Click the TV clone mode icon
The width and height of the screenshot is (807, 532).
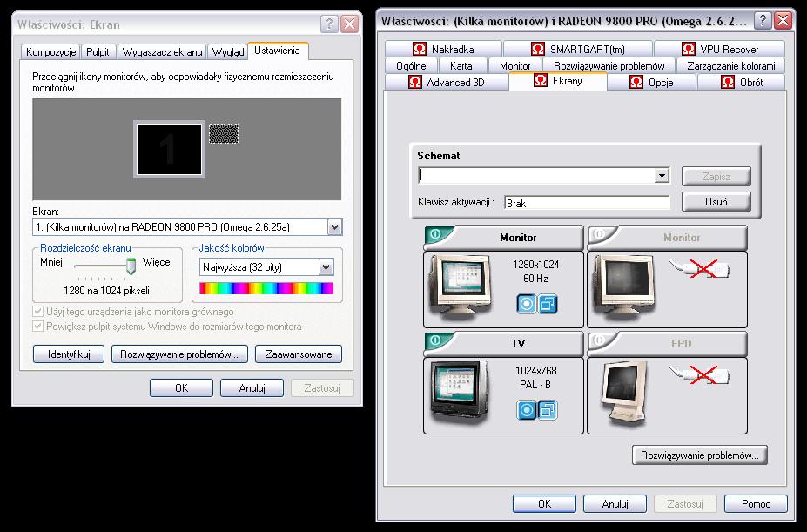[x=548, y=409]
